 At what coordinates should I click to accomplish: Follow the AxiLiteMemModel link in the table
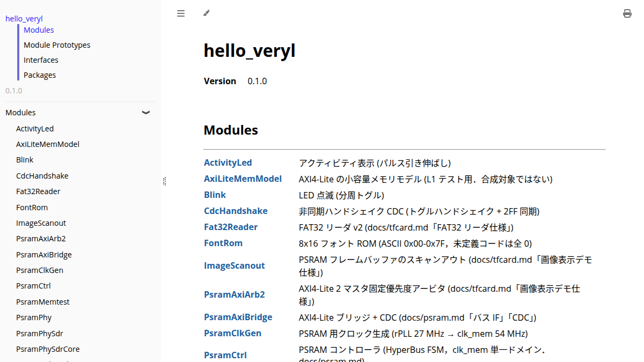[x=243, y=179]
